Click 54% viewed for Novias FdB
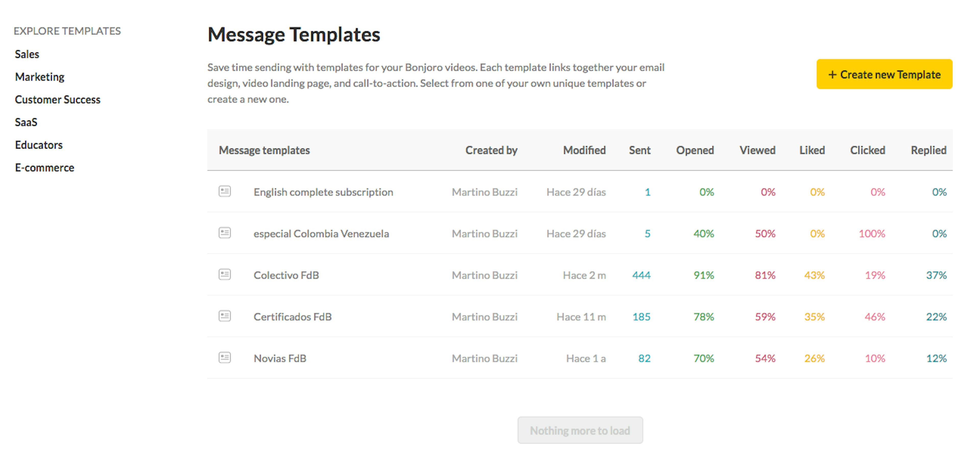 (765, 358)
